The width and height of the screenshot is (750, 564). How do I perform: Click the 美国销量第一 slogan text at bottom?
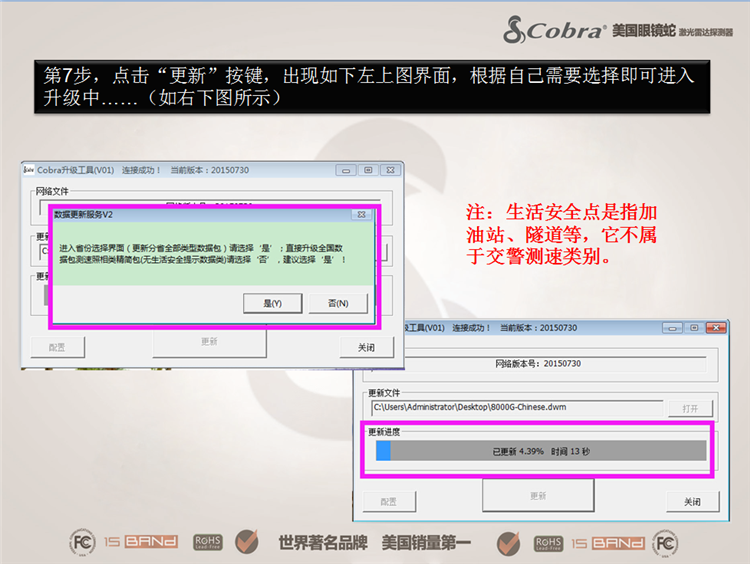426,542
